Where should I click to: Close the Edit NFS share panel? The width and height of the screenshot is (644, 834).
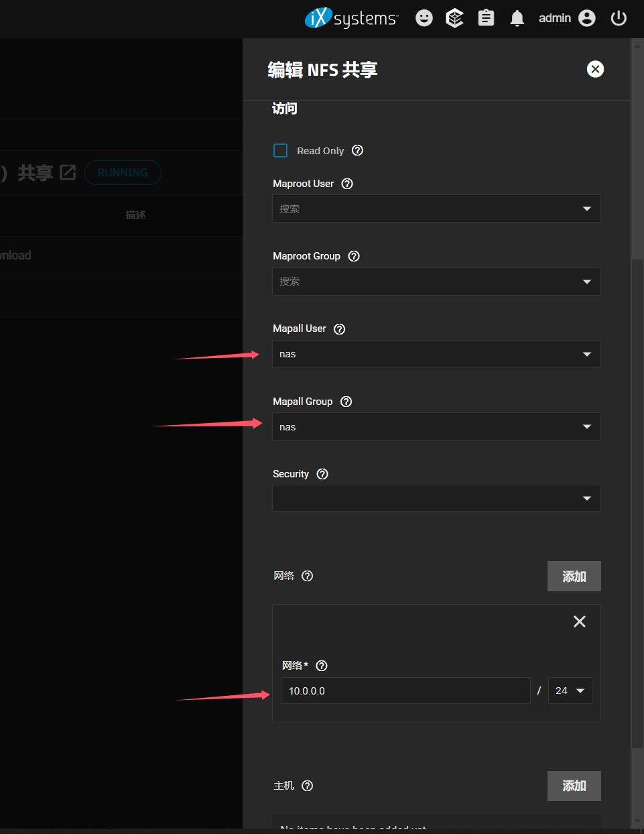pyautogui.click(x=595, y=69)
